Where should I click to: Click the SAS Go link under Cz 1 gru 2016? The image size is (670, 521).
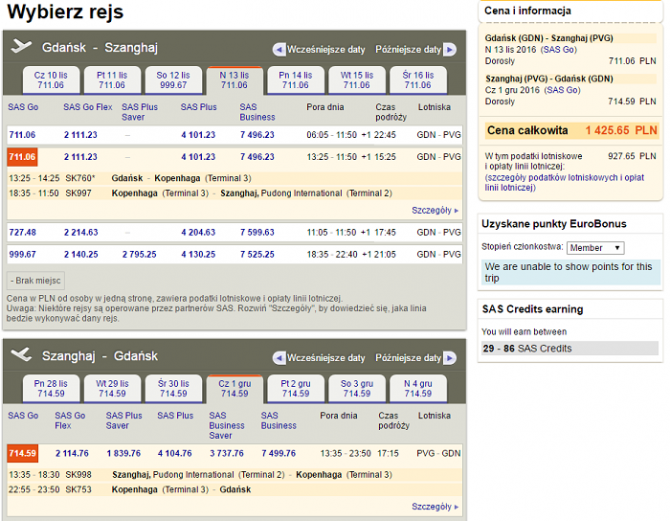[x=562, y=90]
